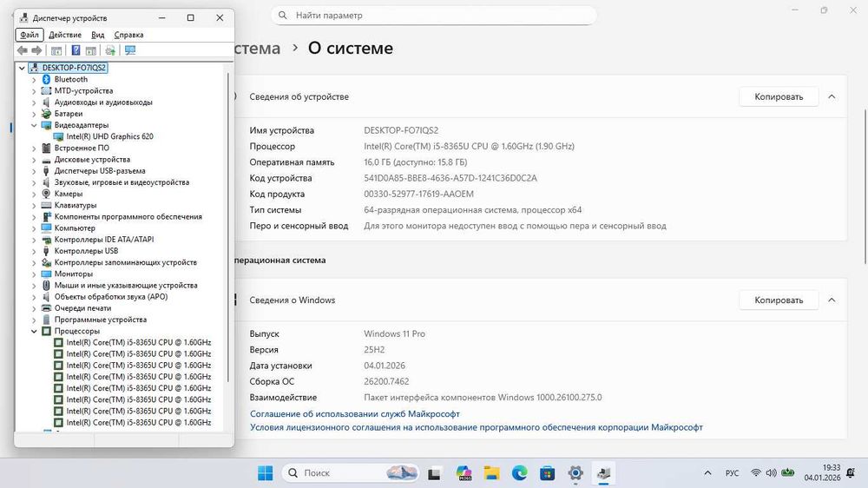Select the Компьютер category
868x488 pixels.
[x=75, y=228]
